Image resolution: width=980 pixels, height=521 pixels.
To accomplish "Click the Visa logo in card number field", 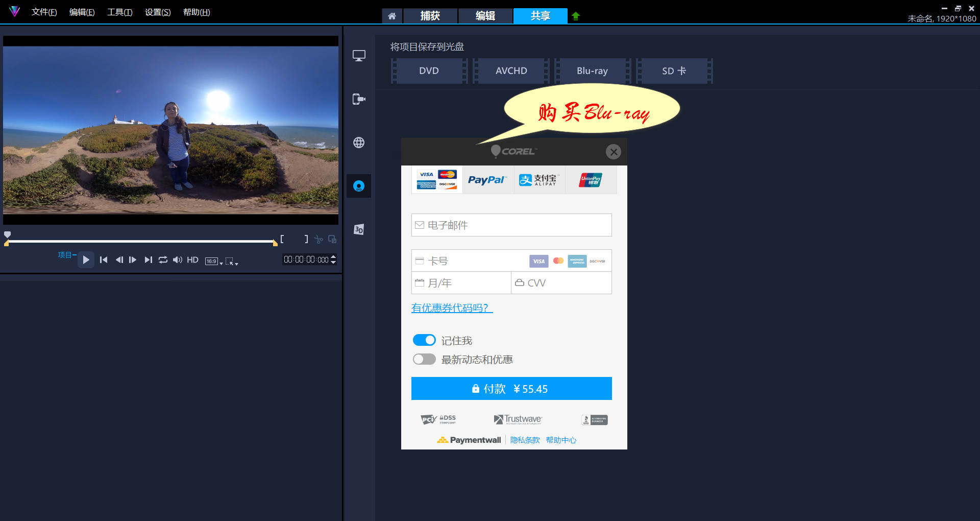I will pos(538,261).
